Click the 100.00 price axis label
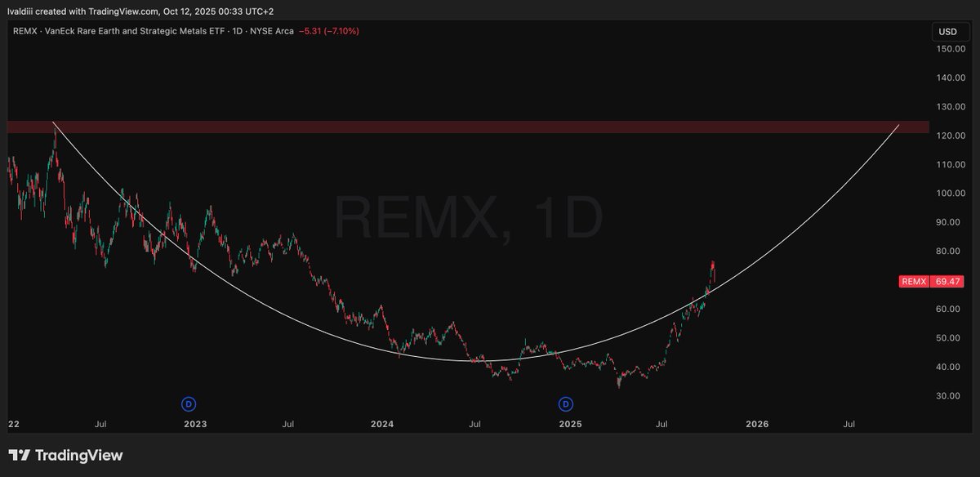 (951, 194)
